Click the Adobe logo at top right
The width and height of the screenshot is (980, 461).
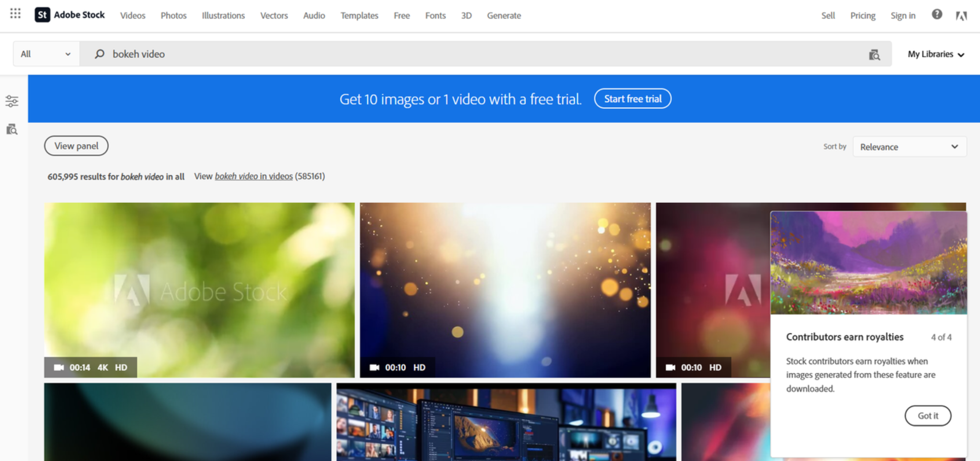pyautogui.click(x=962, y=15)
